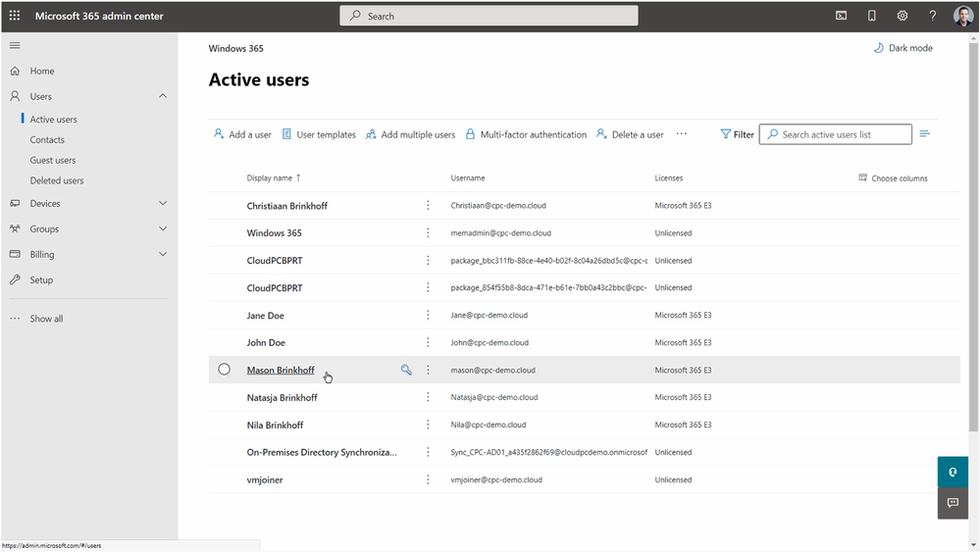
Task: Open more actions for Mason Brinkhoff
Action: point(428,370)
